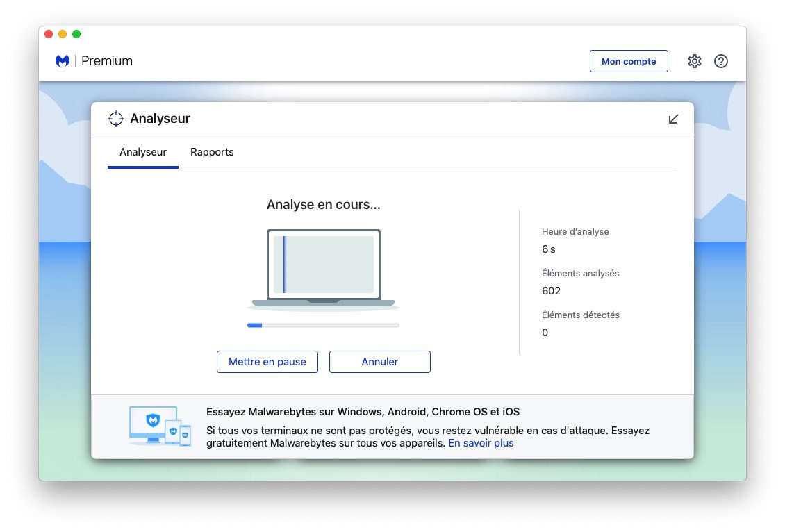Click the help question mark icon
The height and width of the screenshot is (532, 785).
[721, 61]
